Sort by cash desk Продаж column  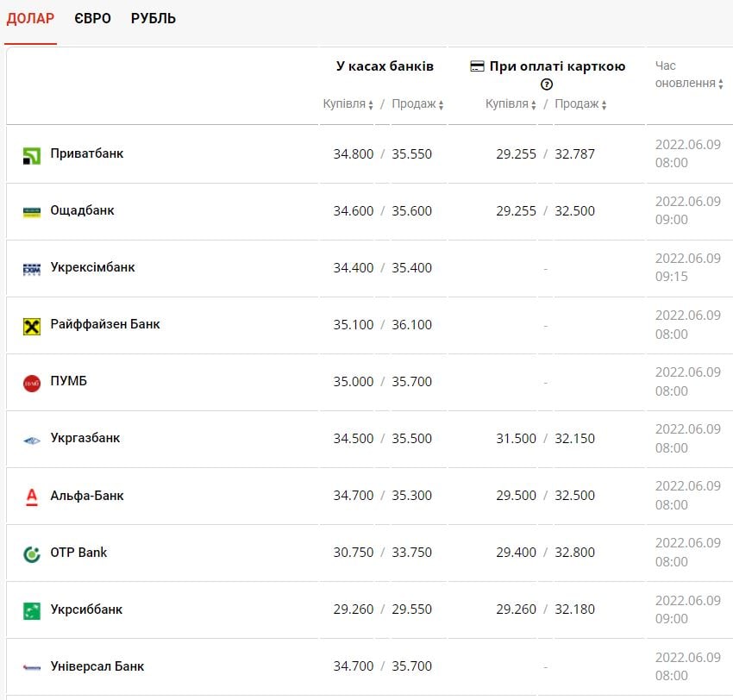coord(417,104)
